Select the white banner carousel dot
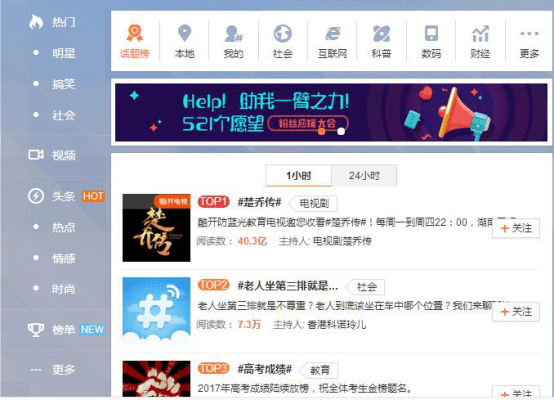 (341, 131)
